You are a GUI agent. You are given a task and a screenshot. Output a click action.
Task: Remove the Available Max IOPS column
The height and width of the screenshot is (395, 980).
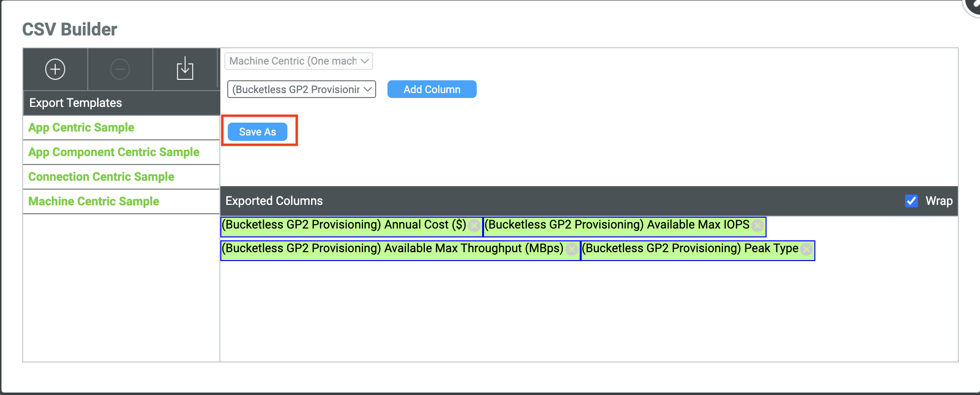(x=758, y=226)
